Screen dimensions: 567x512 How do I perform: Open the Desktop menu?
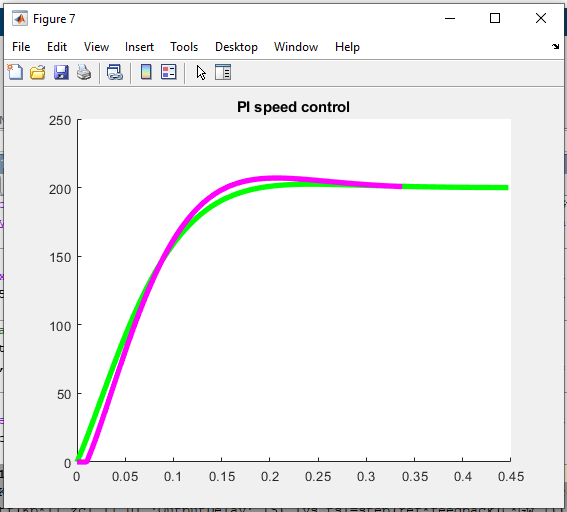point(236,47)
